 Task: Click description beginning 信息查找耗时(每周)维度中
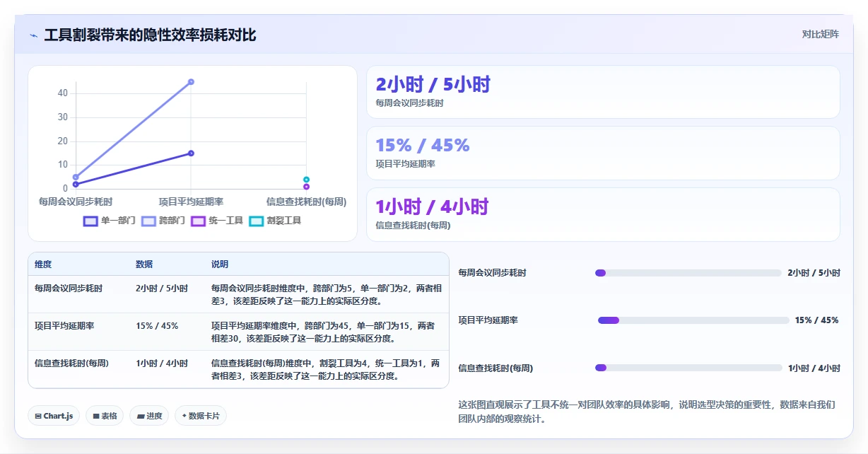pyautogui.click(x=326, y=370)
